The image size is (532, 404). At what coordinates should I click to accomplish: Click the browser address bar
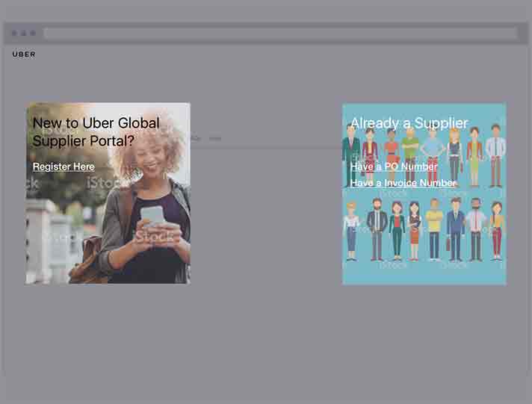(x=280, y=34)
